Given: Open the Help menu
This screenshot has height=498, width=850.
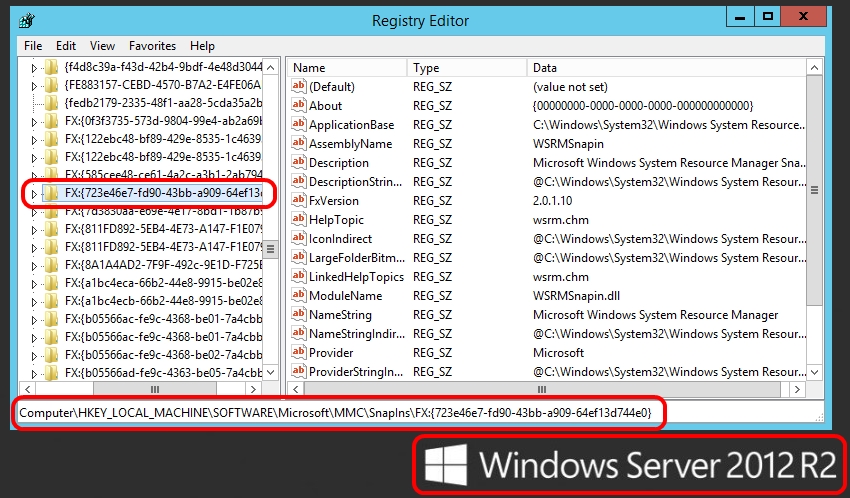Looking at the screenshot, I should point(202,46).
